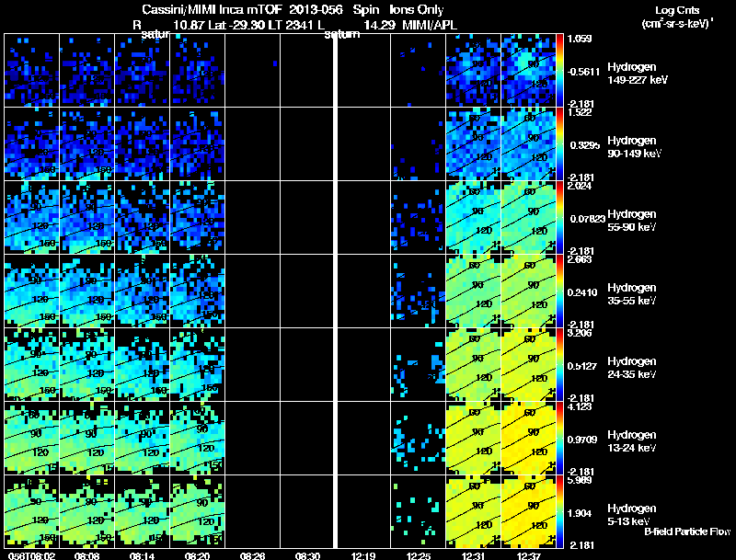736x560 pixels.
Task: Click the colorbar maximum value '1.059'
Action: click(x=580, y=39)
